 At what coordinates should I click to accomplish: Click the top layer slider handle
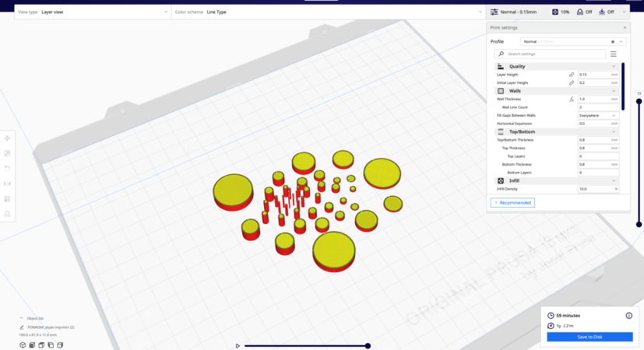pyautogui.click(x=639, y=101)
